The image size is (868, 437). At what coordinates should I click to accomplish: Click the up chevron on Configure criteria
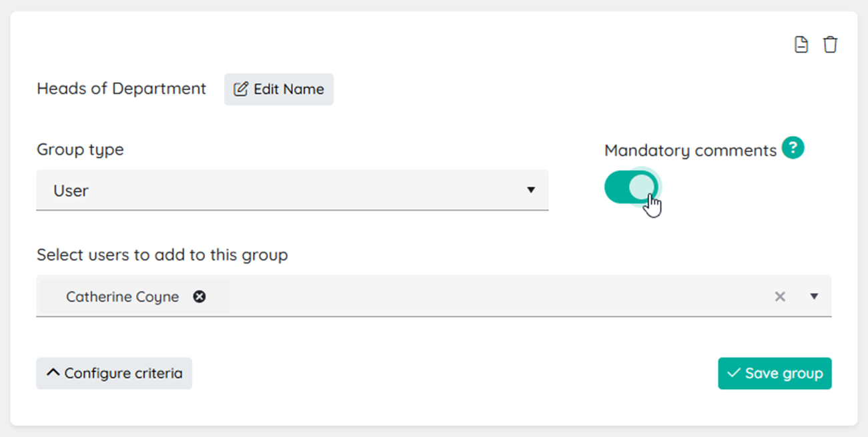tap(53, 373)
